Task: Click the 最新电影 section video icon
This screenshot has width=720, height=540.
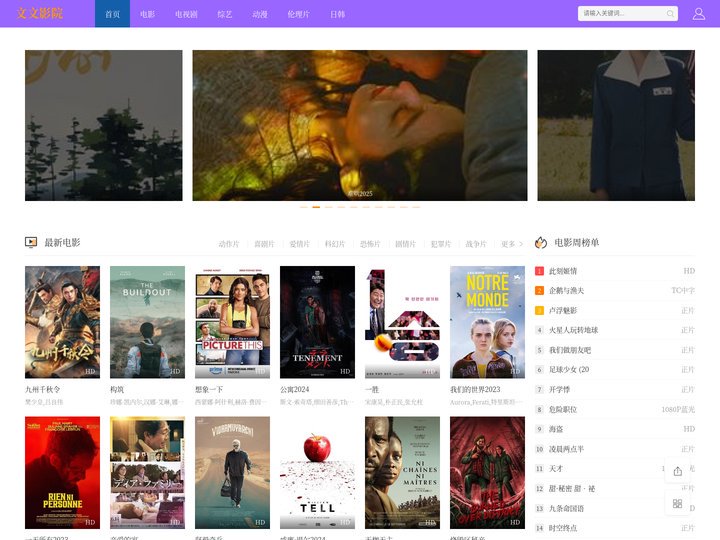Action: pos(31,242)
